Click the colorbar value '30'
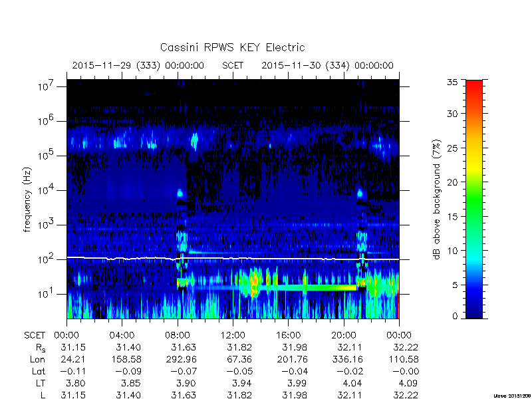532x399 pixels. (x=453, y=114)
